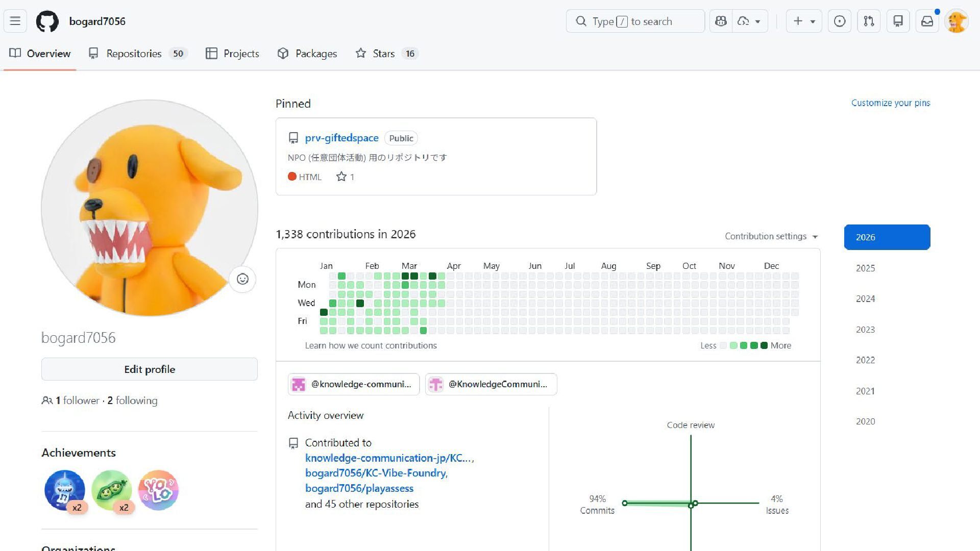Open the prv-giftedspace repository link

tap(341, 138)
